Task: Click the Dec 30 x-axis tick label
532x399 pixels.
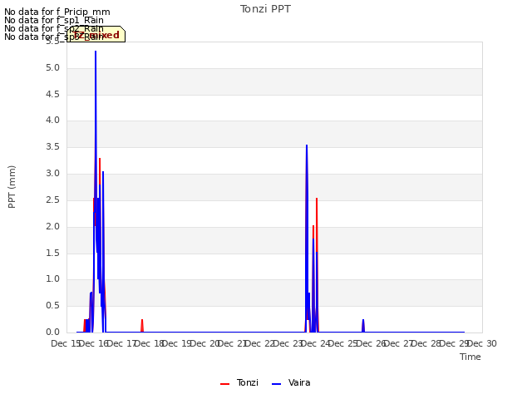Action: tap(482, 343)
